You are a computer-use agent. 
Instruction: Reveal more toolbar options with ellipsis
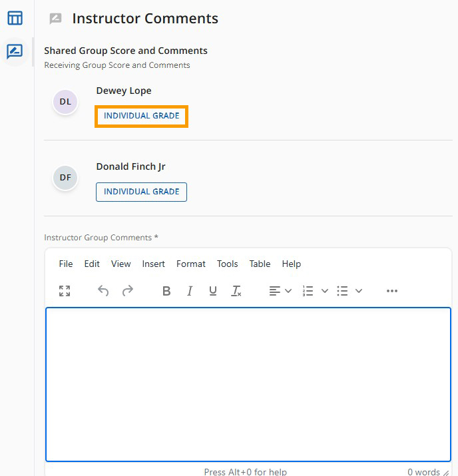(x=392, y=291)
